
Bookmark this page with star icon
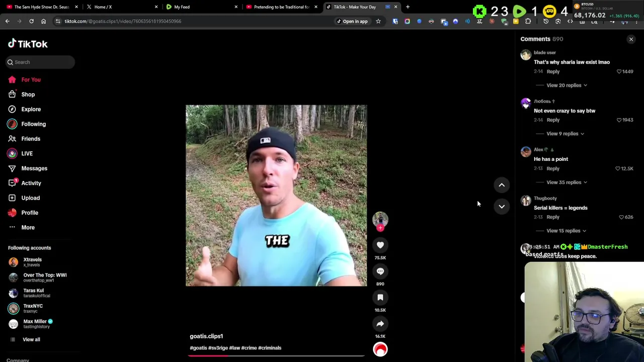[378, 21]
